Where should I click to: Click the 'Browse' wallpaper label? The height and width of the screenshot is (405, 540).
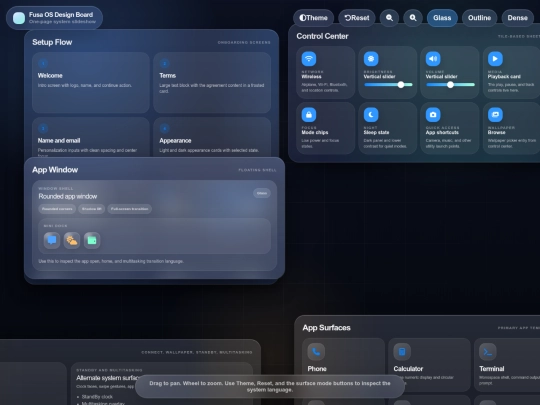point(497,132)
